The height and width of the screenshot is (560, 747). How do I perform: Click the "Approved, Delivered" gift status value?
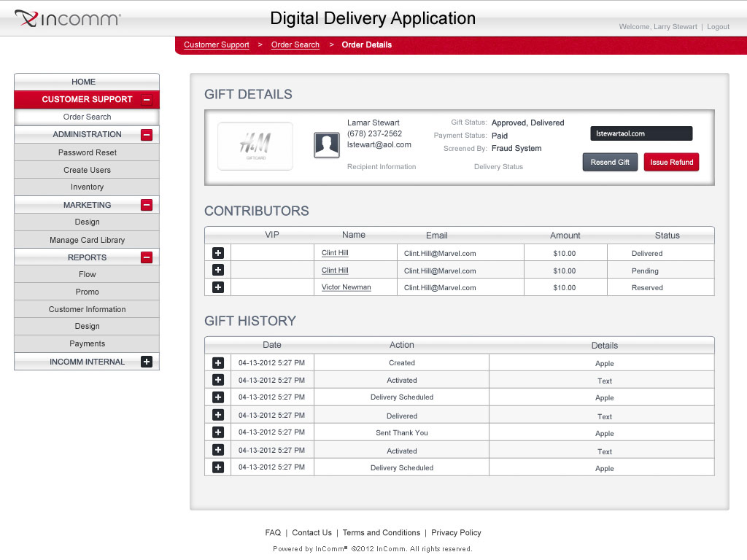click(528, 122)
